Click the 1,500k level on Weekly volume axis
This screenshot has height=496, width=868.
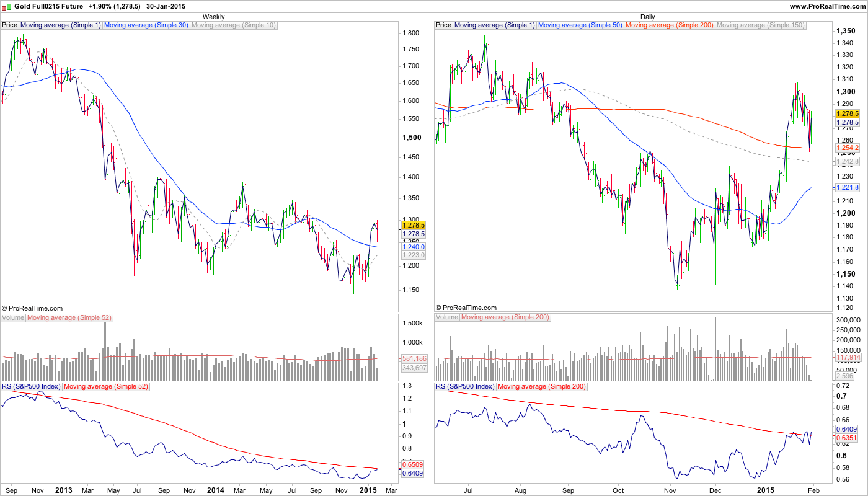(x=412, y=324)
